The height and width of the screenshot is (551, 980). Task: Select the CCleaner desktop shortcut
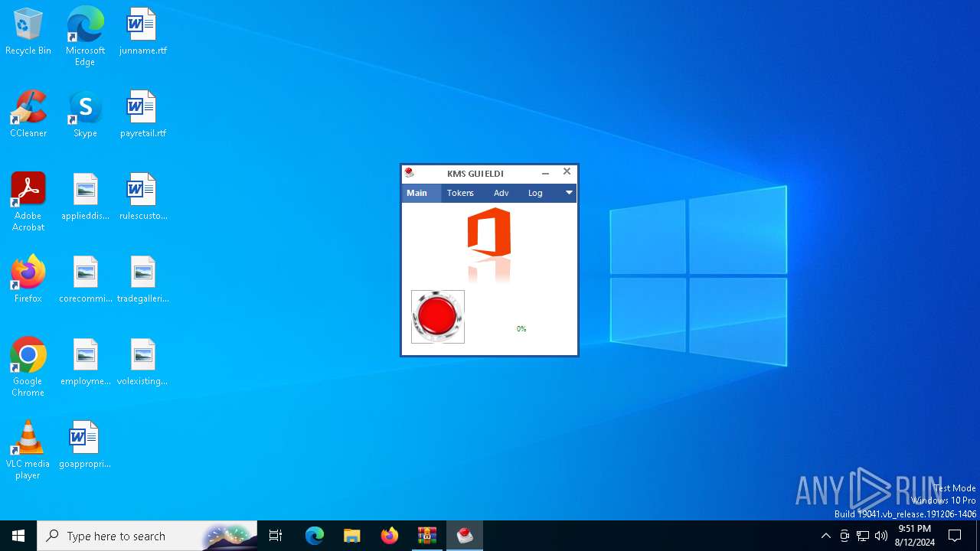pos(28,115)
